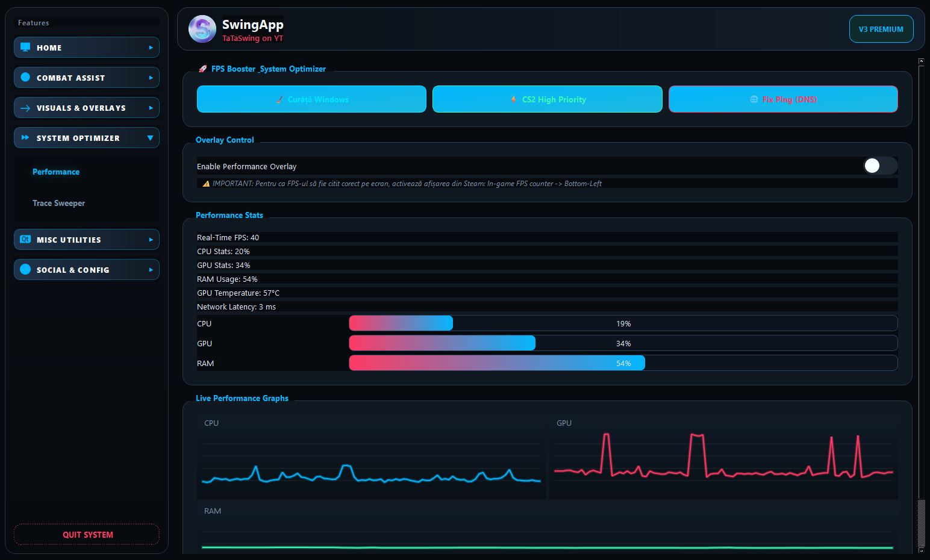Click the Fix Ping (DNS) button
The width and height of the screenshot is (930, 560).
[783, 99]
